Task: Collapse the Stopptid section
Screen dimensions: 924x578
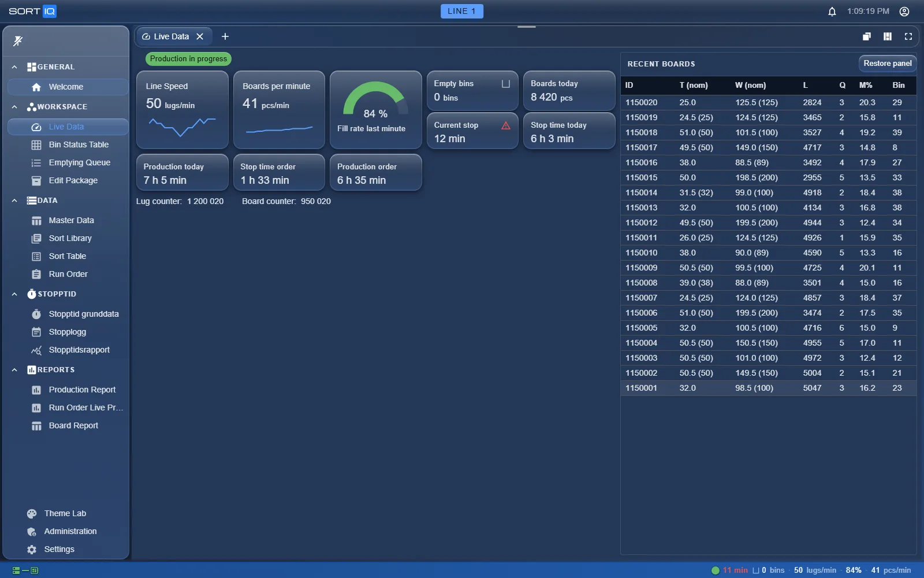Action: tap(14, 294)
